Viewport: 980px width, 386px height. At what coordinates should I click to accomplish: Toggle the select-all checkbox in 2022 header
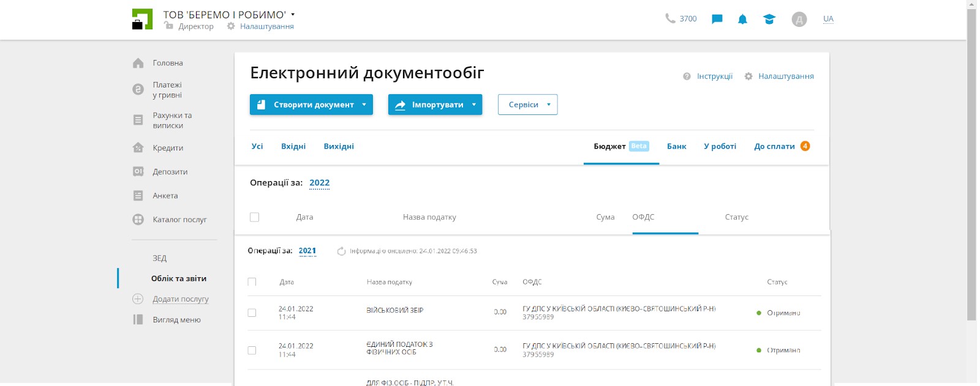pos(255,217)
